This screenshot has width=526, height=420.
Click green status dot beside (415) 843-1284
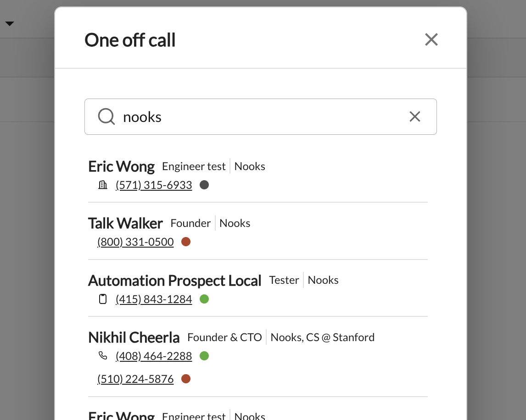pyautogui.click(x=204, y=298)
